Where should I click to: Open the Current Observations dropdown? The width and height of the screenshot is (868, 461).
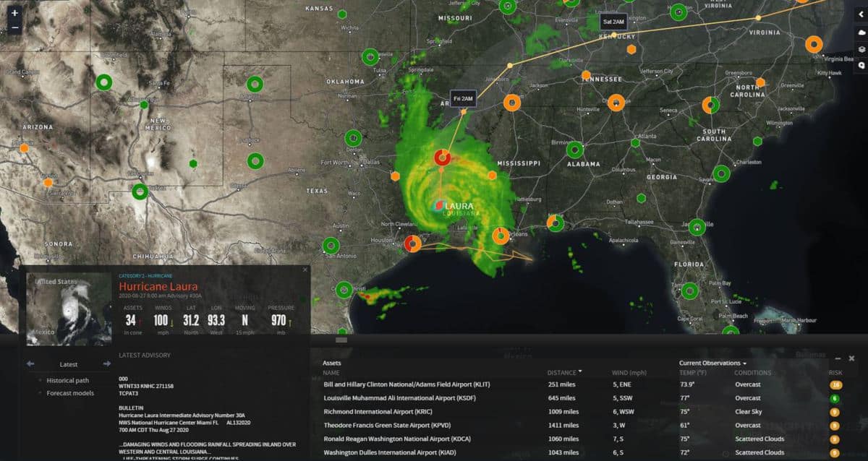(x=712, y=363)
